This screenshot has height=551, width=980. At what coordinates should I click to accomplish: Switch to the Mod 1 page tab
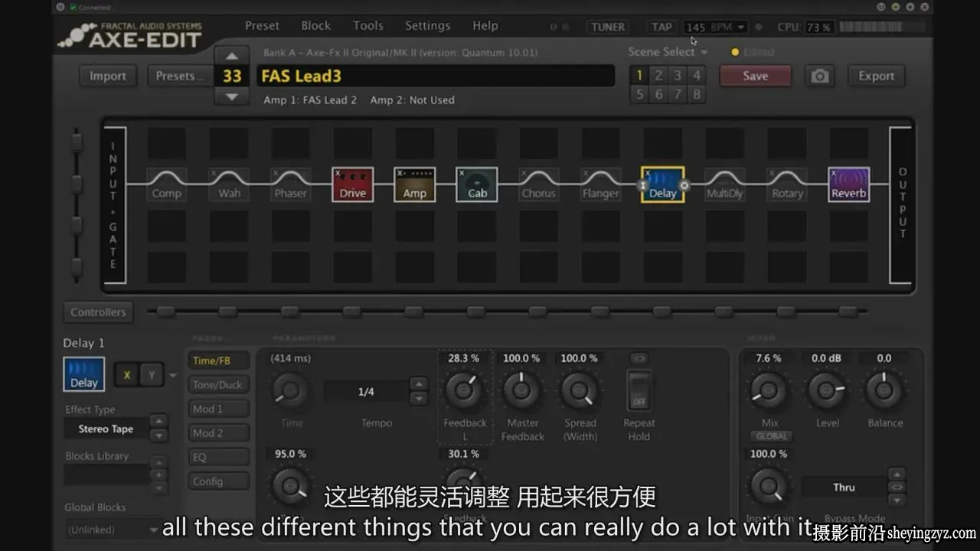point(219,409)
